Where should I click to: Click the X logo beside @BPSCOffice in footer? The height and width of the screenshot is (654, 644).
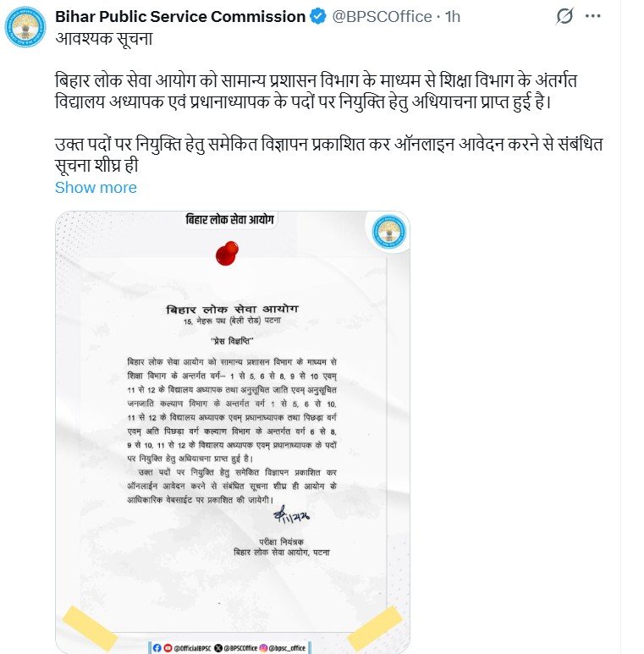tap(218, 648)
